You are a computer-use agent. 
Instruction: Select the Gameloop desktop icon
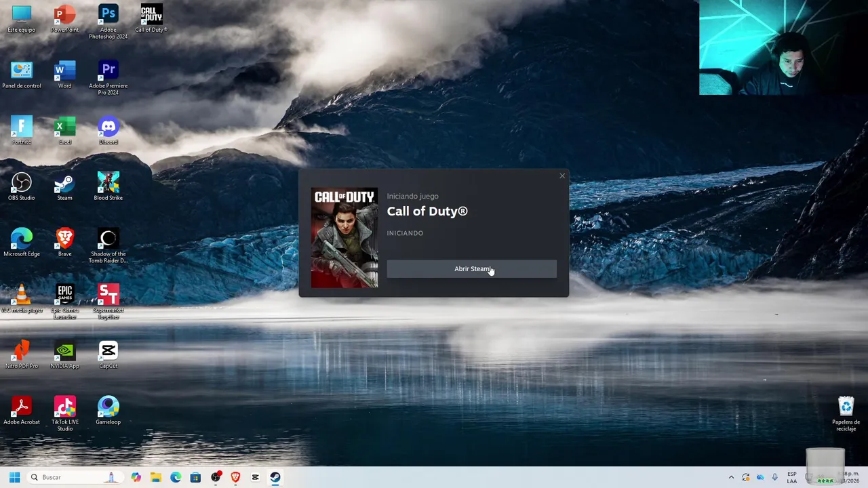click(108, 411)
